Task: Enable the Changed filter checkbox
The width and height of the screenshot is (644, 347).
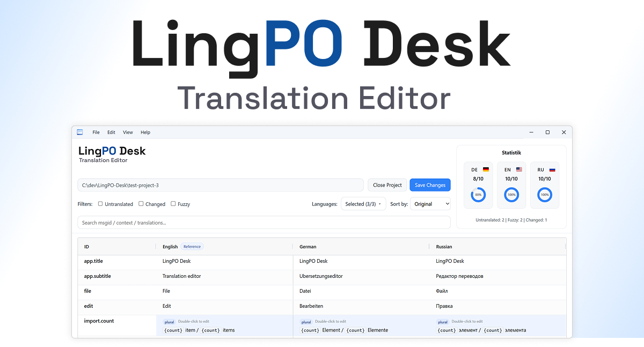Action: click(x=141, y=204)
